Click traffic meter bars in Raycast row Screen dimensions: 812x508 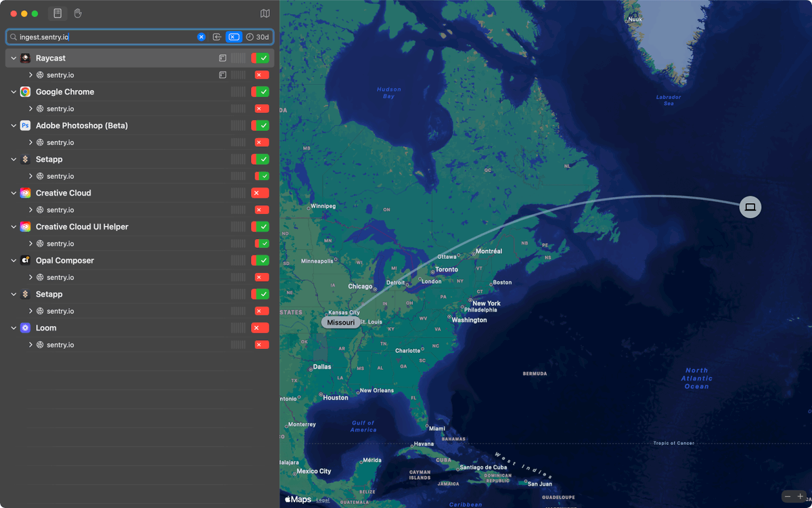[x=238, y=58]
